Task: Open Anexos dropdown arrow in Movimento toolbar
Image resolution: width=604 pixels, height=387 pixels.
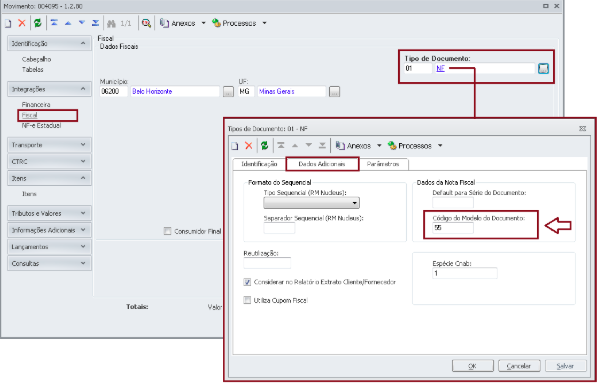Action: coord(203,23)
